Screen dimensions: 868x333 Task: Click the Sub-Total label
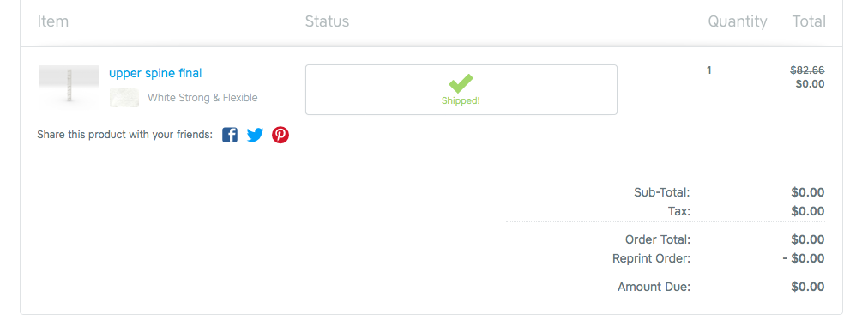tap(662, 193)
